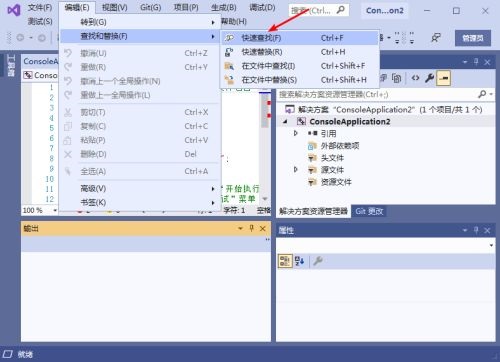Click the Visual Studio logo icon

pos(14,10)
